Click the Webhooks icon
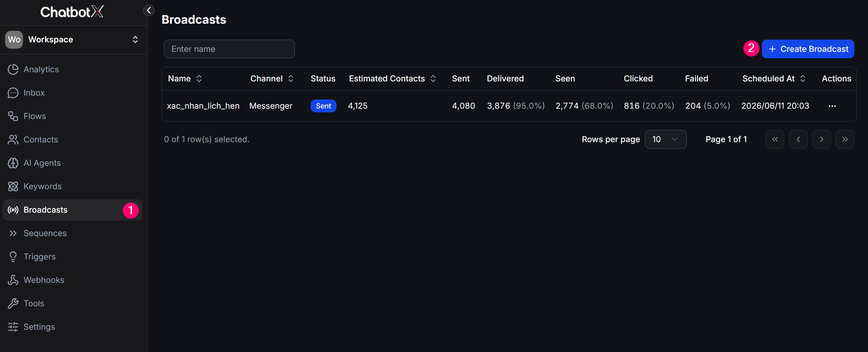 [13, 280]
